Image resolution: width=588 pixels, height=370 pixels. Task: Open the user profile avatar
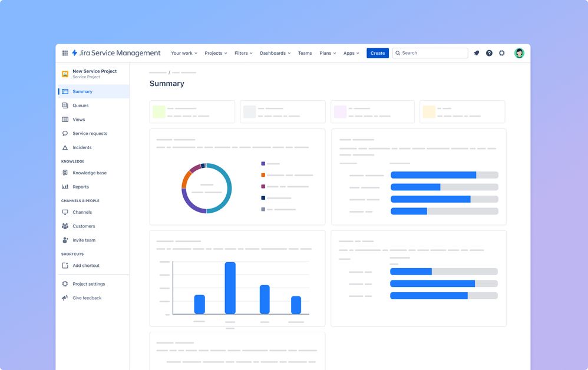[519, 53]
